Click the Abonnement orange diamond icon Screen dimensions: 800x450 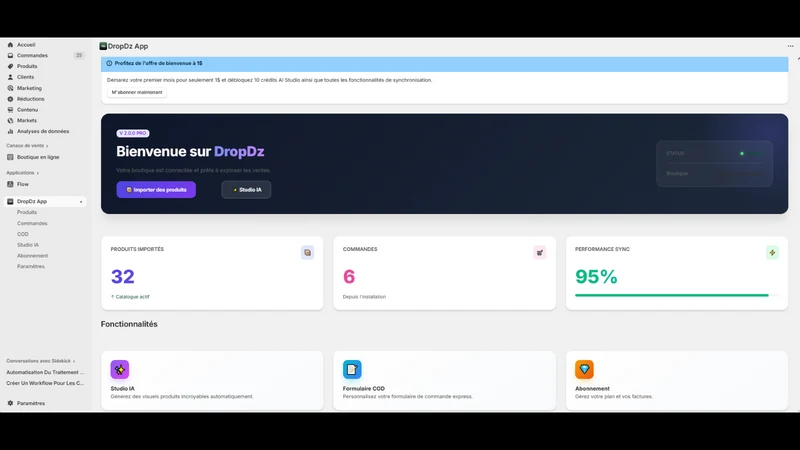coord(584,369)
